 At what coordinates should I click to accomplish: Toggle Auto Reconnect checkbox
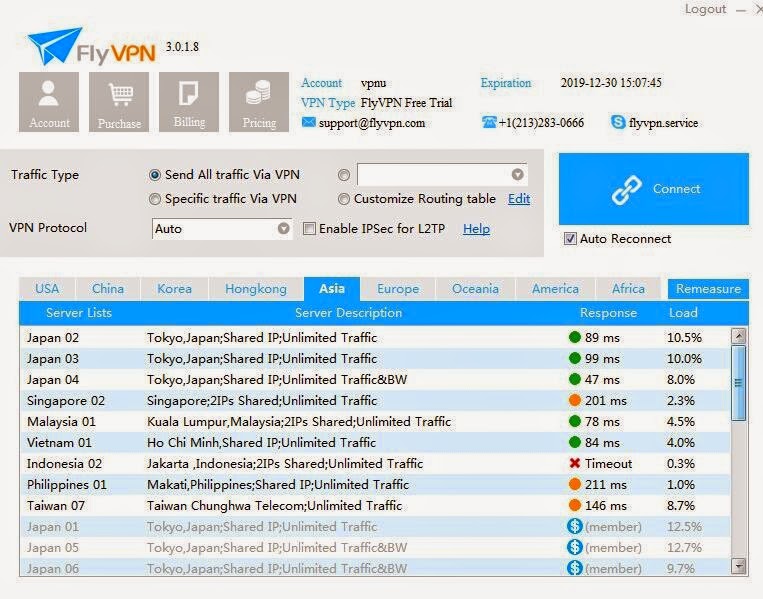[570, 238]
